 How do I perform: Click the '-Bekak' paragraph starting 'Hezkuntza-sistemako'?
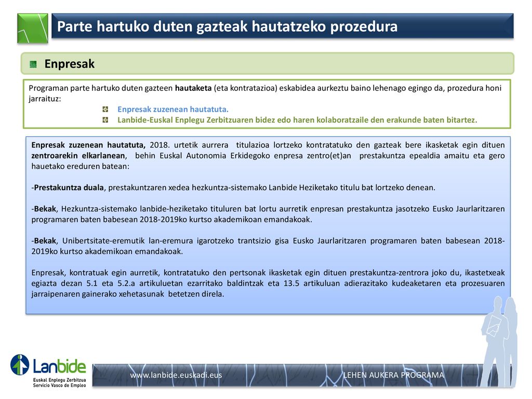268,214
